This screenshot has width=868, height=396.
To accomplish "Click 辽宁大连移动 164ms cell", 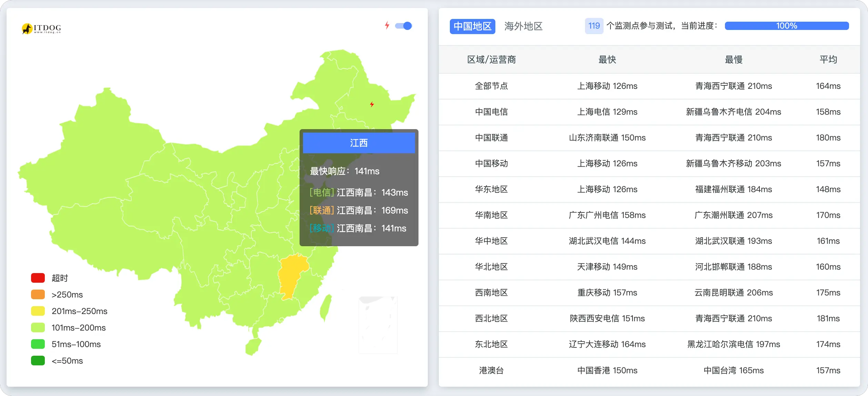I will (607, 344).
